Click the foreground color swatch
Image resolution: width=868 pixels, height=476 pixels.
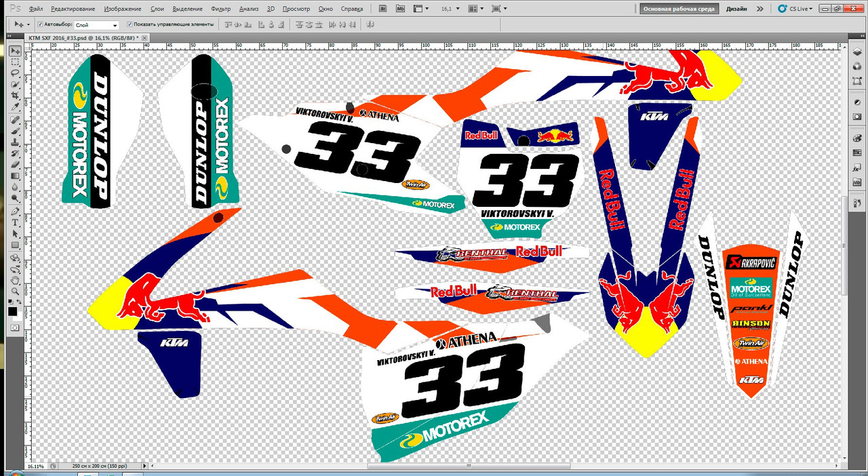click(x=12, y=311)
